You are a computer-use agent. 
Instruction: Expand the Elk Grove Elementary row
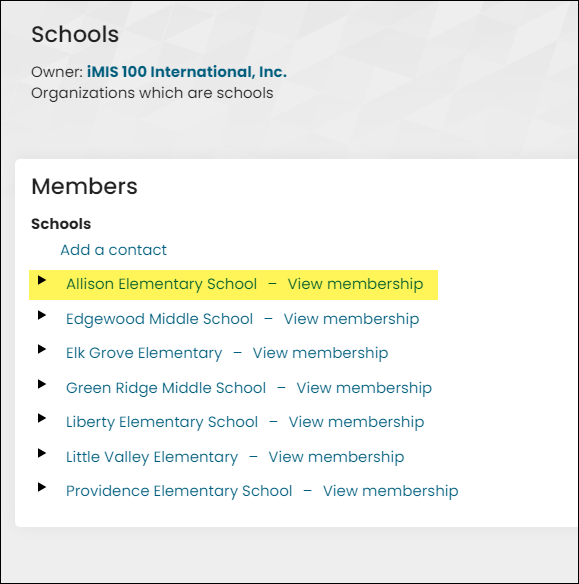coord(42,349)
